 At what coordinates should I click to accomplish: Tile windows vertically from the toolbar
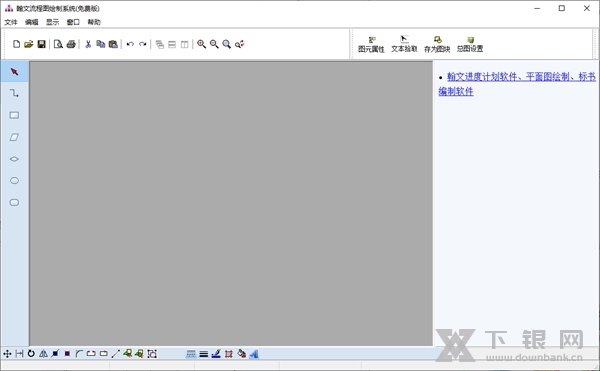coord(184,44)
